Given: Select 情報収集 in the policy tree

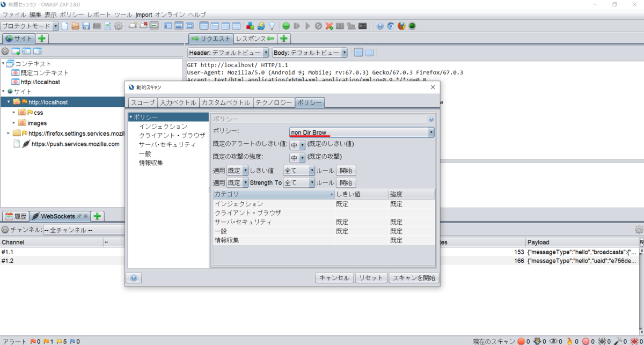Looking at the screenshot, I should pos(151,163).
